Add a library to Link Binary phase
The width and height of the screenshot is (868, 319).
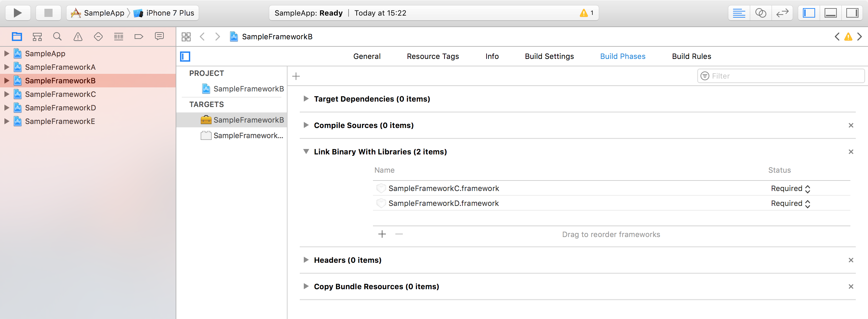click(382, 234)
